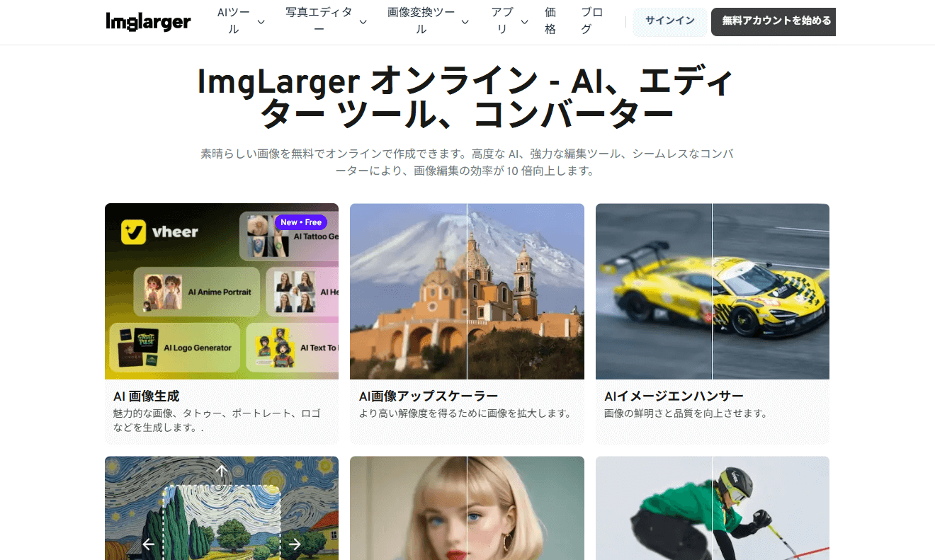
Task: Go to the 価格 page
Action: (550, 21)
